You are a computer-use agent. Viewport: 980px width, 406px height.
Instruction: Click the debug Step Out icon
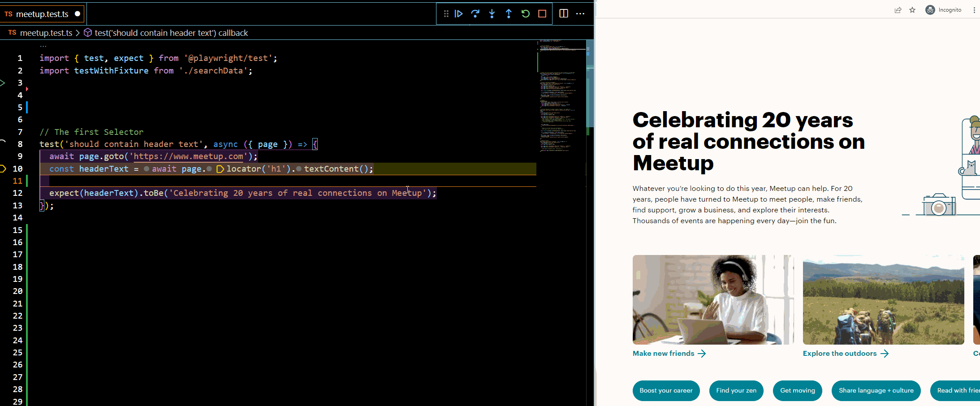point(509,14)
